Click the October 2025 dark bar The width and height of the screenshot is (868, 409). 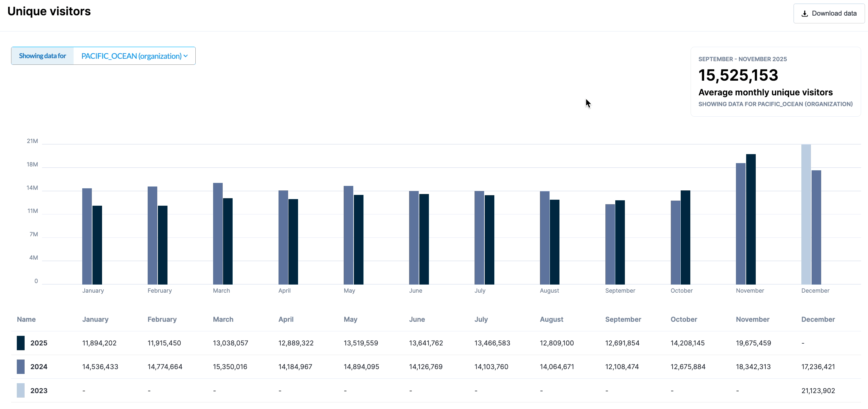pyautogui.click(x=686, y=237)
